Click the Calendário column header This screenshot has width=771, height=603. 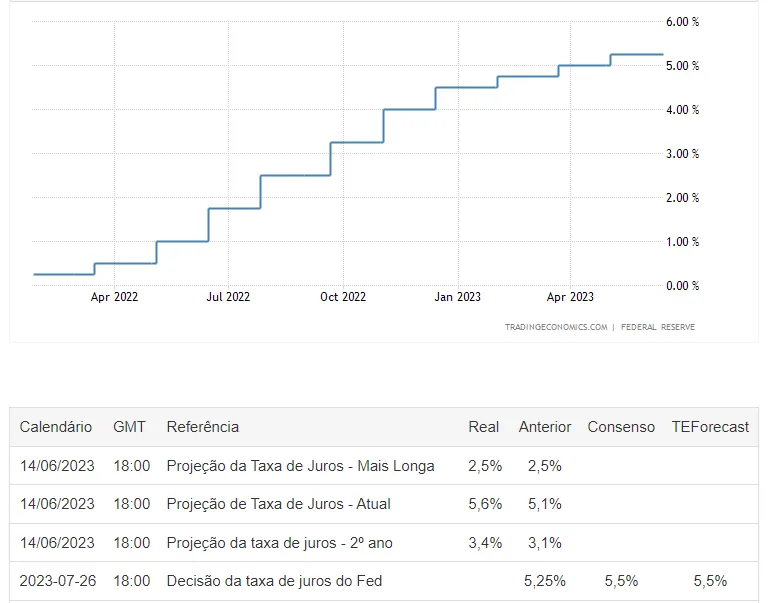(x=56, y=426)
